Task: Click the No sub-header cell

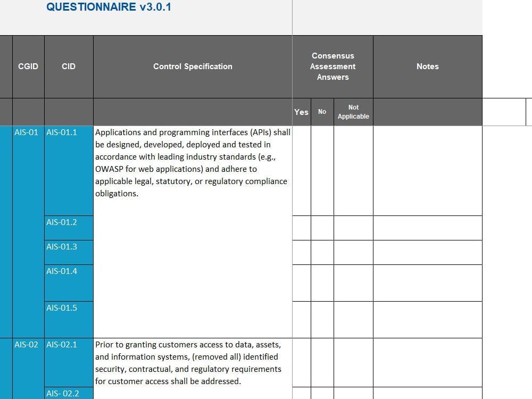Action: pyautogui.click(x=322, y=112)
